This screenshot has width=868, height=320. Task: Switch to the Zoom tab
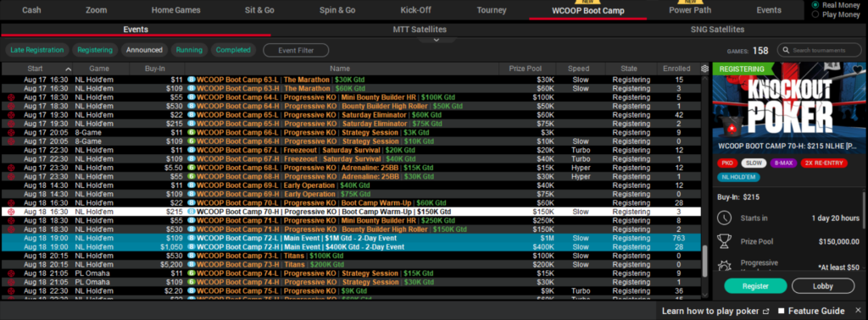97,10
